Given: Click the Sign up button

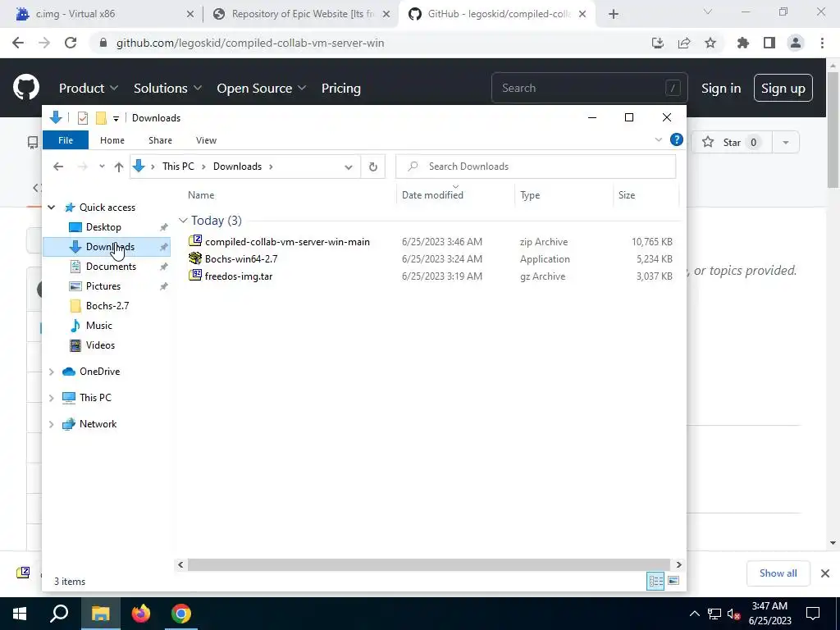Looking at the screenshot, I should (x=783, y=88).
